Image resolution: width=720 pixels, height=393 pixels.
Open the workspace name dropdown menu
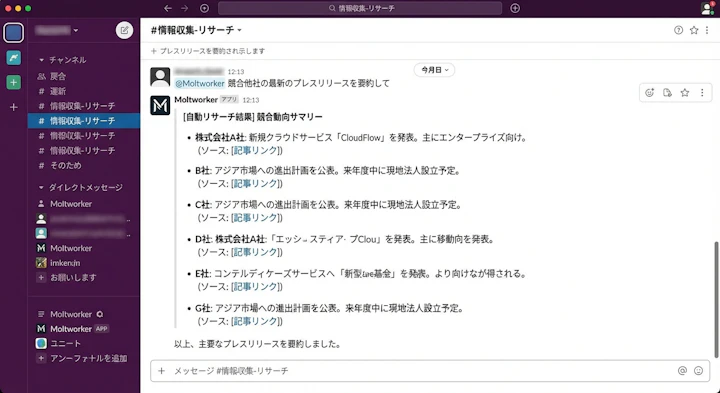click(57, 30)
